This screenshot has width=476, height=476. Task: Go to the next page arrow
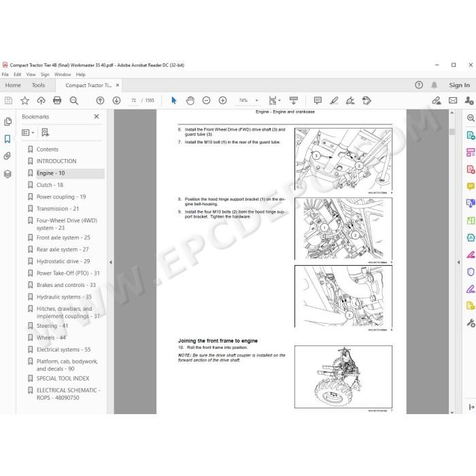click(116, 101)
